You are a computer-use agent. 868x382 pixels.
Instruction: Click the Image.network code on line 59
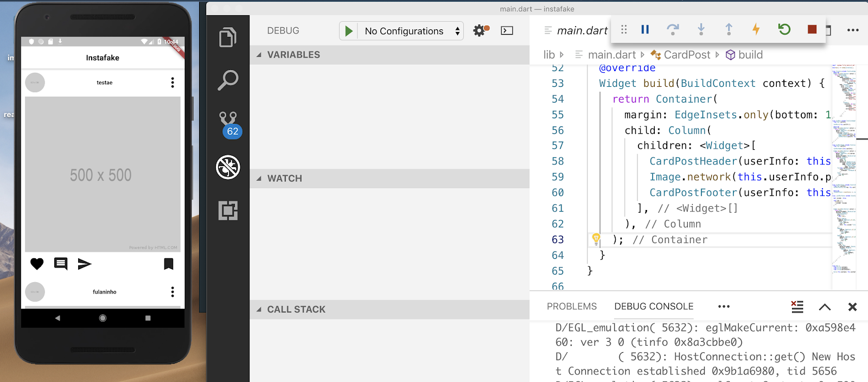740,177
